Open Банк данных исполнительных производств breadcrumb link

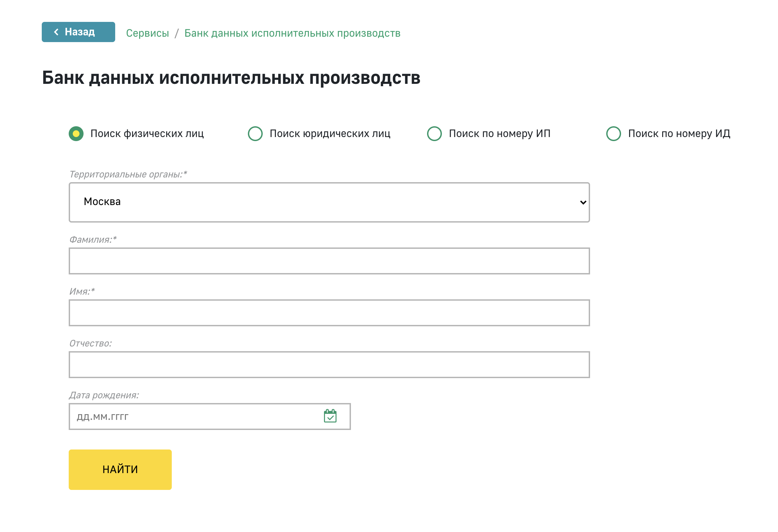(292, 33)
